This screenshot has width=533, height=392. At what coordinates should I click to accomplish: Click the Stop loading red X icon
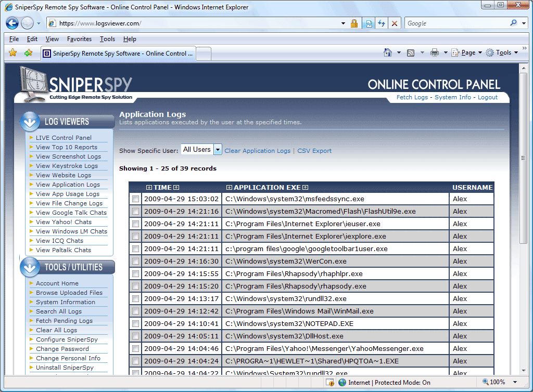[395, 23]
